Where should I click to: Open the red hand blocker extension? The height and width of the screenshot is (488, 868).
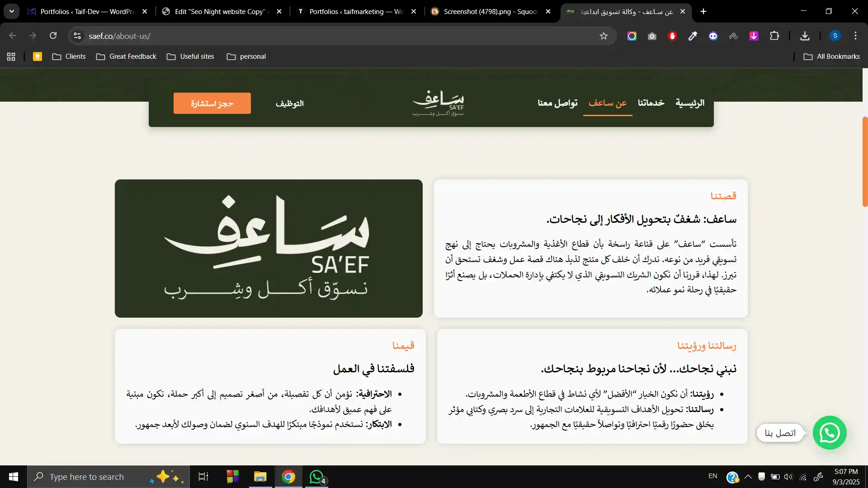click(x=672, y=36)
